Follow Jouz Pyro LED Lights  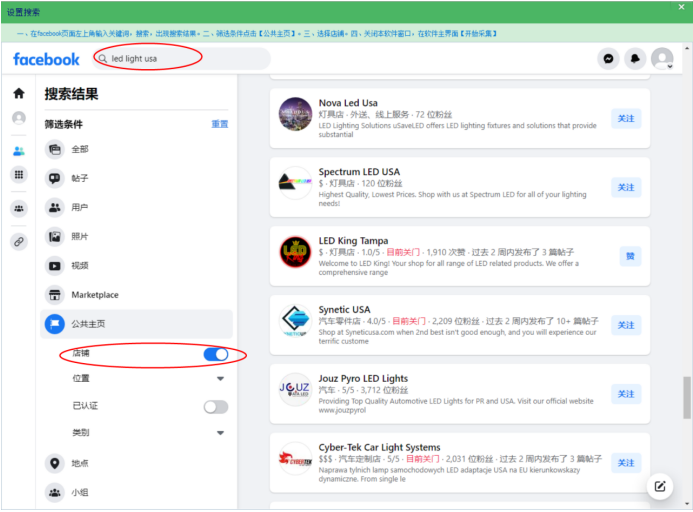coord(626,394)
